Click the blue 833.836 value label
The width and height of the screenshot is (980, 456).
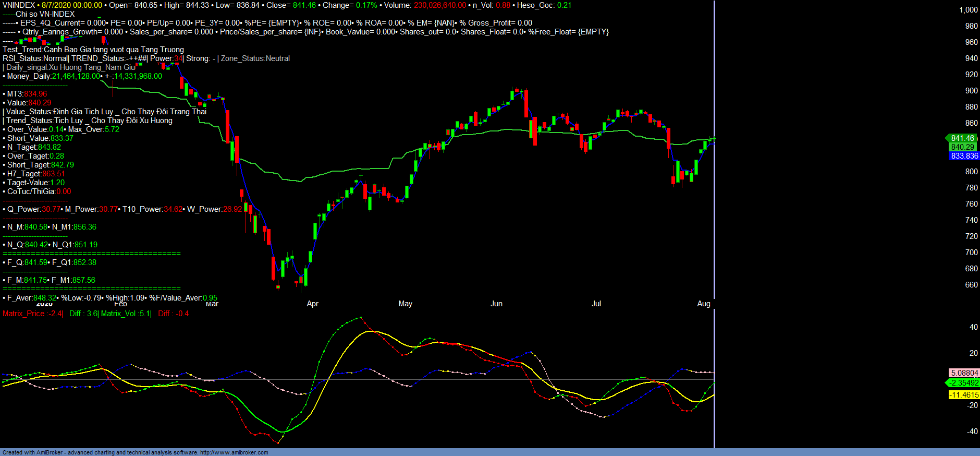tap(964, 156)
